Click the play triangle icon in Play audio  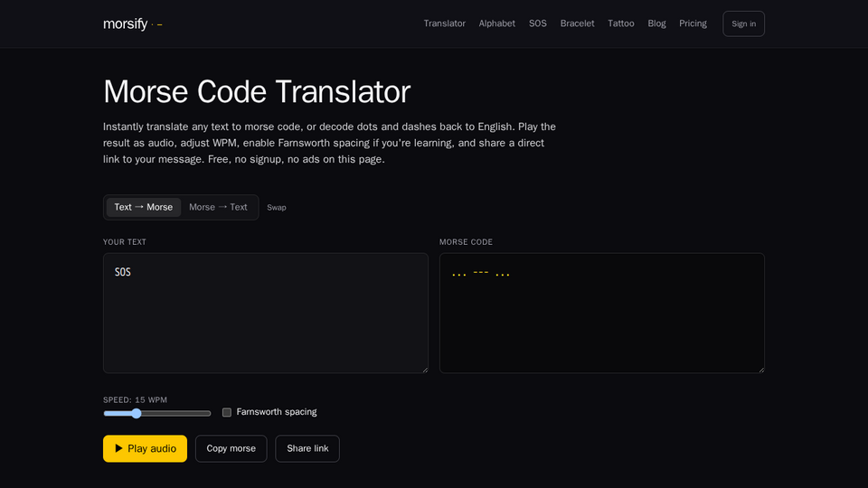[x=118, y=448]
